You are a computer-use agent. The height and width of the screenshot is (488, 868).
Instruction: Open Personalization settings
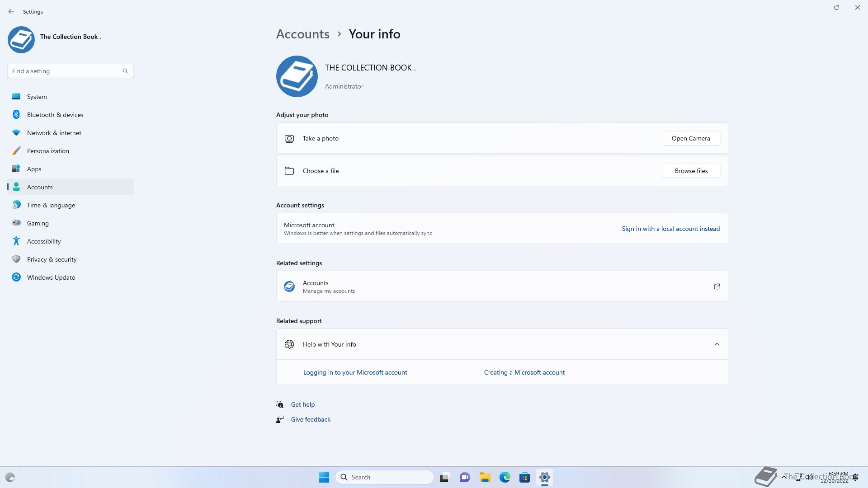(x=70, y=151)
